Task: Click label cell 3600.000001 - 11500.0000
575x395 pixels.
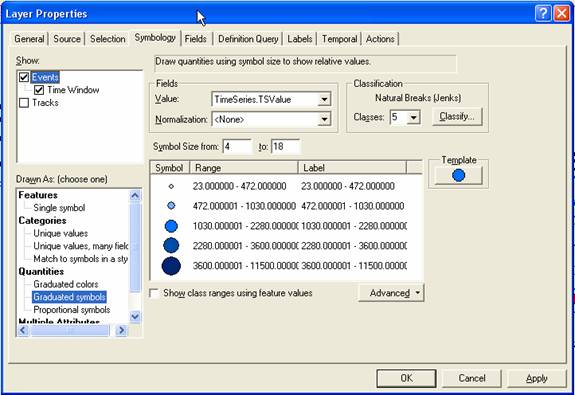Action: [x=354, y=266]
